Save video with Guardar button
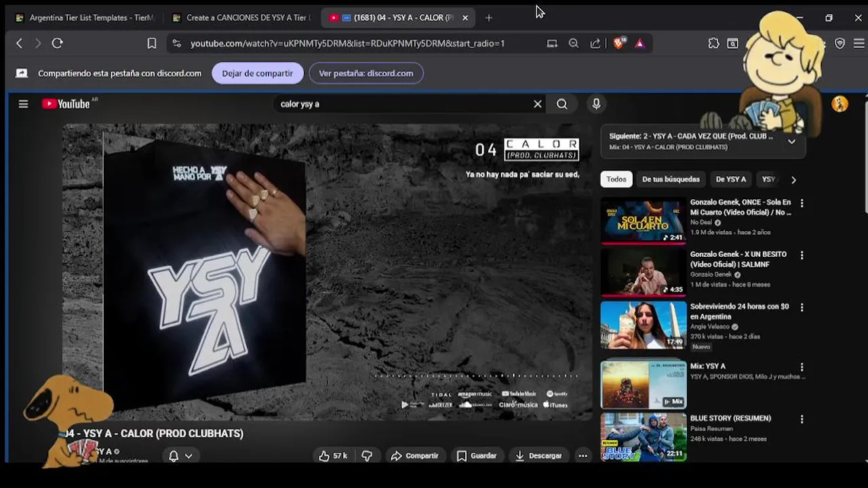 [x=476, y=455]
